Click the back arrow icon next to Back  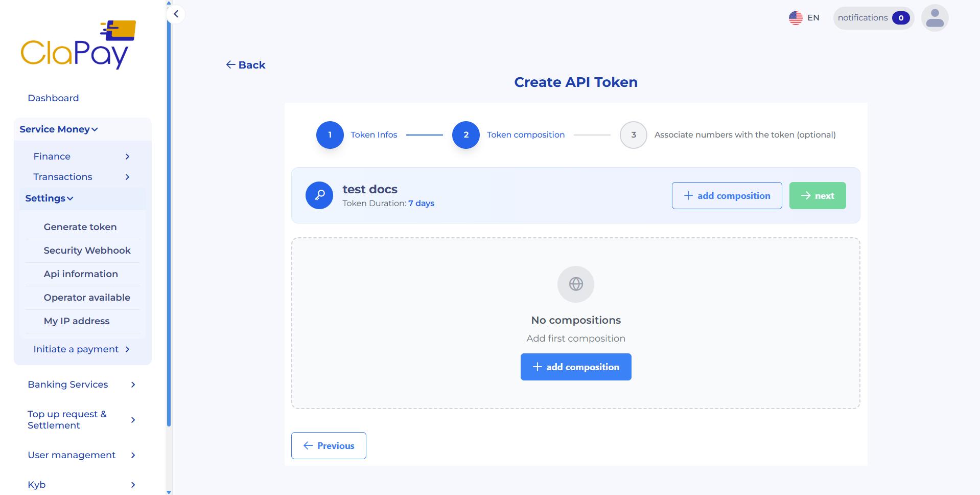pyautogui.click(x=231, y=64)
